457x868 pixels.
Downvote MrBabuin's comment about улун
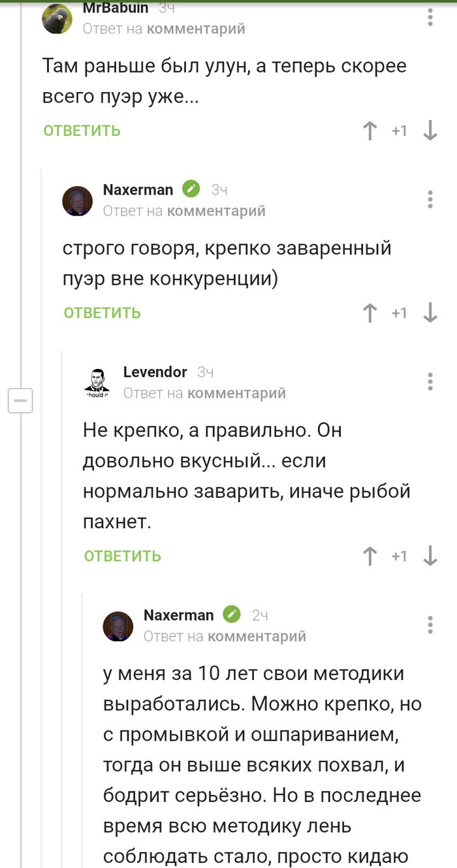430,131
